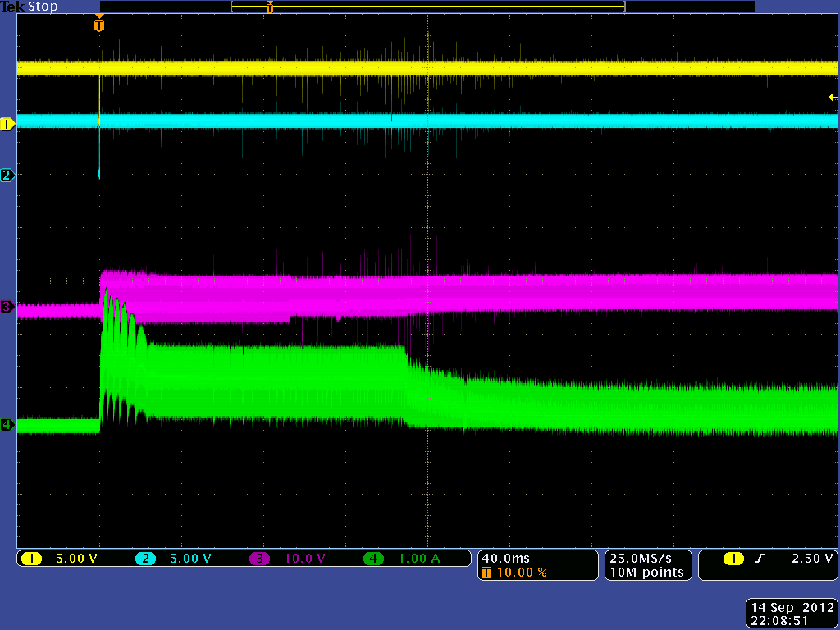Screen dimensions: 840x630
Task: Select the cyan channel 2 ground marker
Action: point(7,176)
